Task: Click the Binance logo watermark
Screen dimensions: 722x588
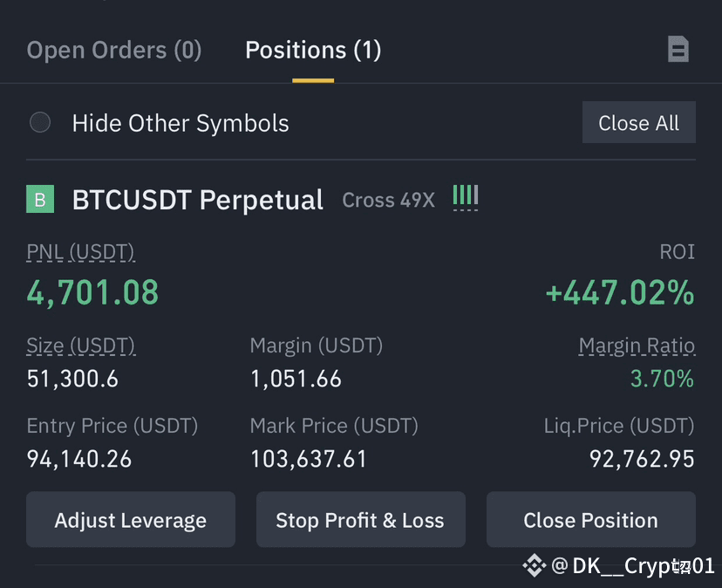Action: [x=535, y=565]
